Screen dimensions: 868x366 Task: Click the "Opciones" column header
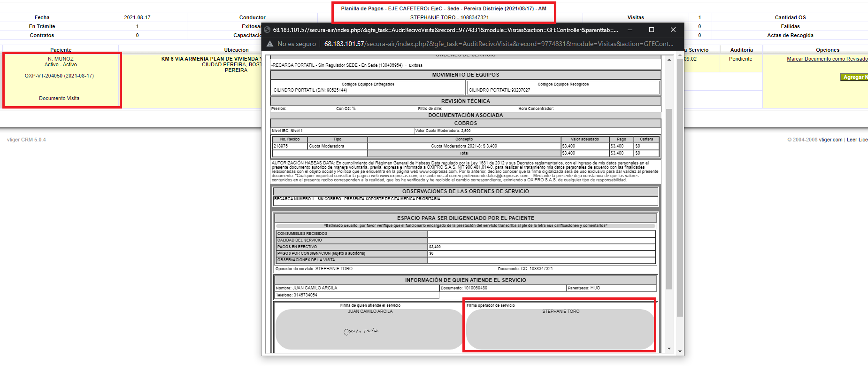828,50
